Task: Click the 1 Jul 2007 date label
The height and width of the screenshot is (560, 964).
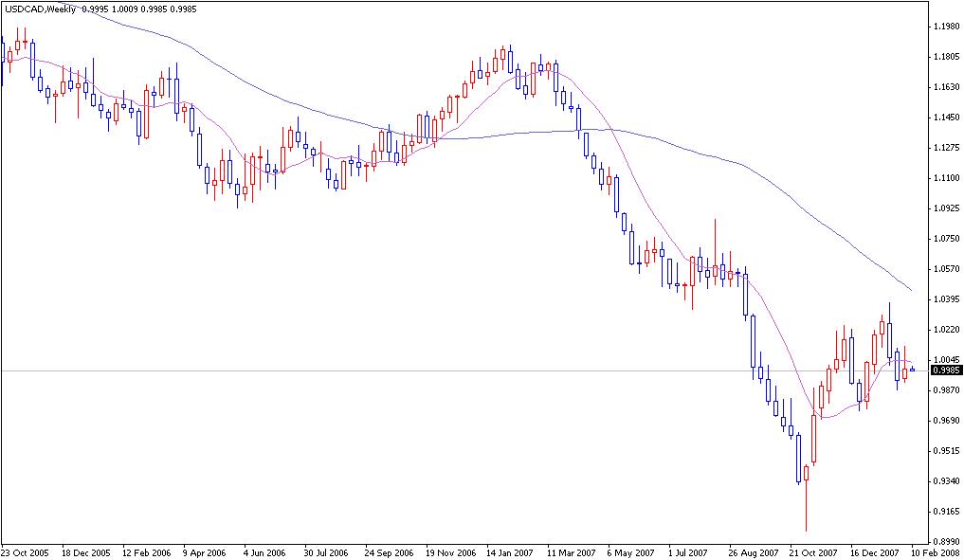Action: coord(689,552)
